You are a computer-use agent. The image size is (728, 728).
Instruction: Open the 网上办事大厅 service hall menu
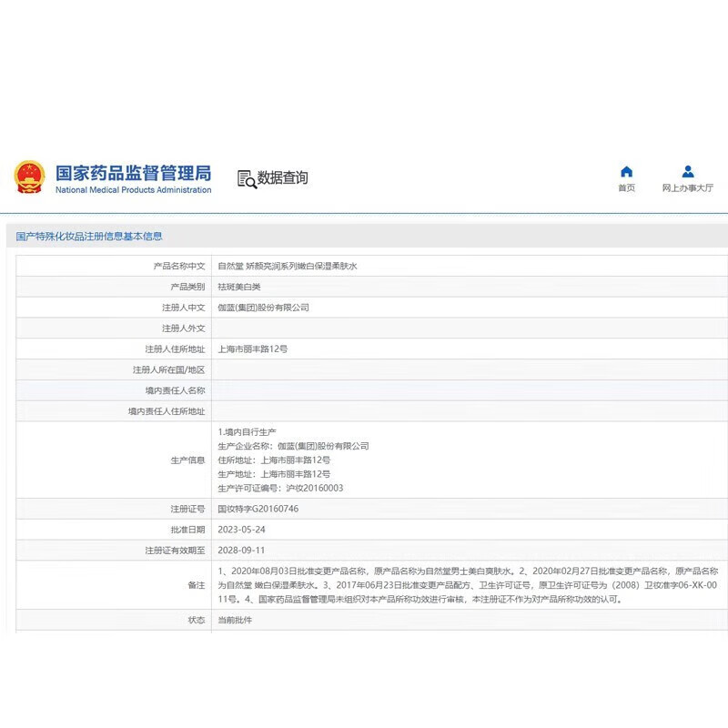point(687,187)
